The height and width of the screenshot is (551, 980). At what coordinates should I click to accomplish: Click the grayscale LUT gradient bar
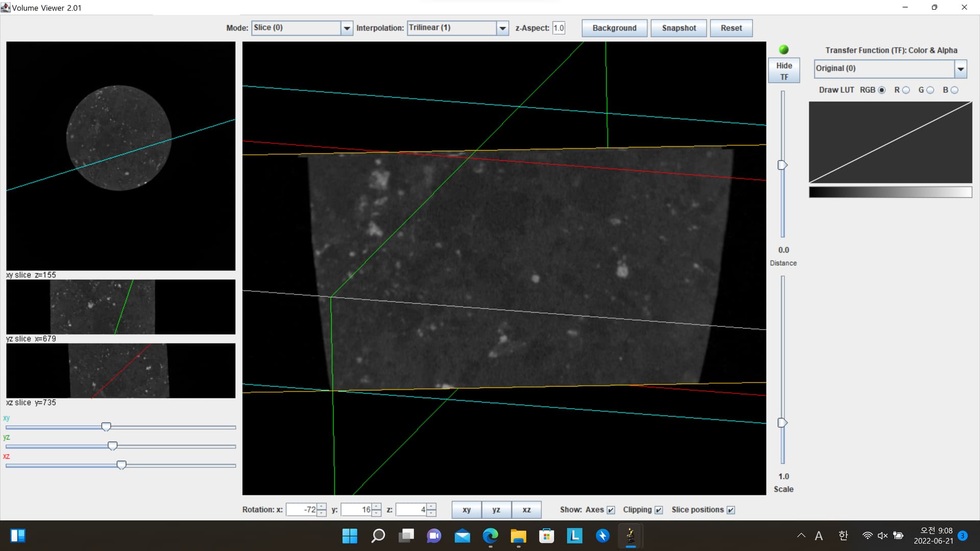point(890,192)
